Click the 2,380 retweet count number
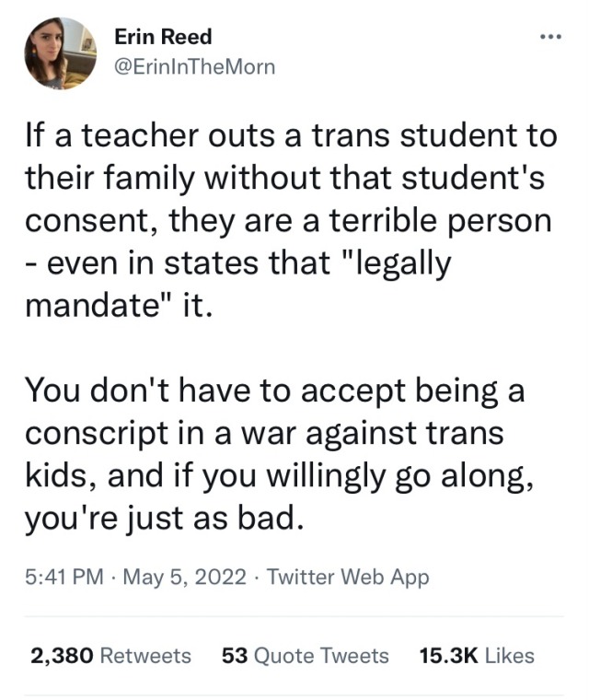 (61, 655)
